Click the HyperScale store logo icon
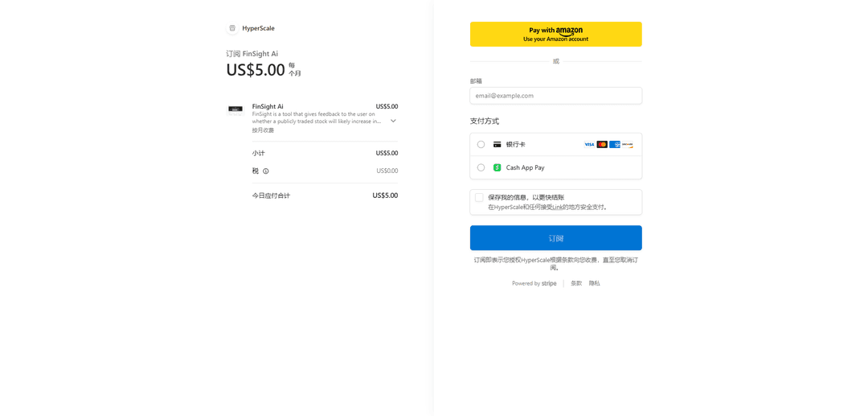The height and width of the screenshot is (416, 868). pyautogui.click(x=232, y=28)
